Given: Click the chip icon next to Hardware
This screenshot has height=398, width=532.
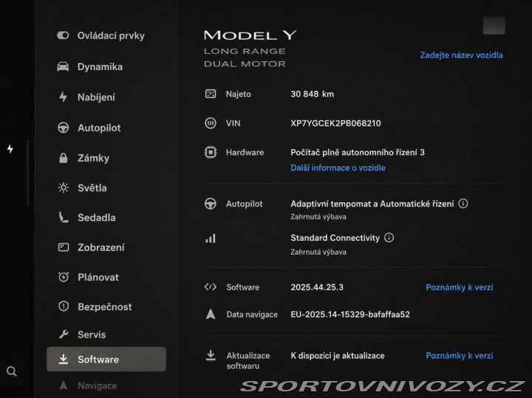Looking at the screenshot, I should coord(211,152).
